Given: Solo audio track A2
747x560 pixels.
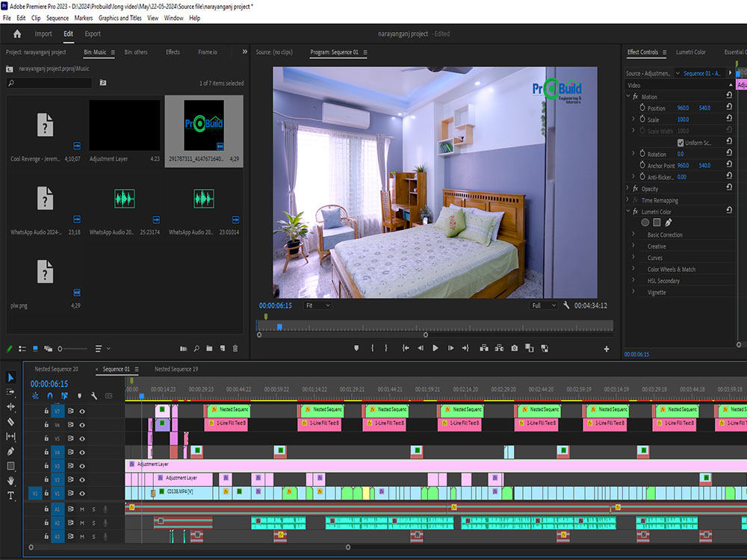Looking at the screenshot, I should click(x=93, y=523).
